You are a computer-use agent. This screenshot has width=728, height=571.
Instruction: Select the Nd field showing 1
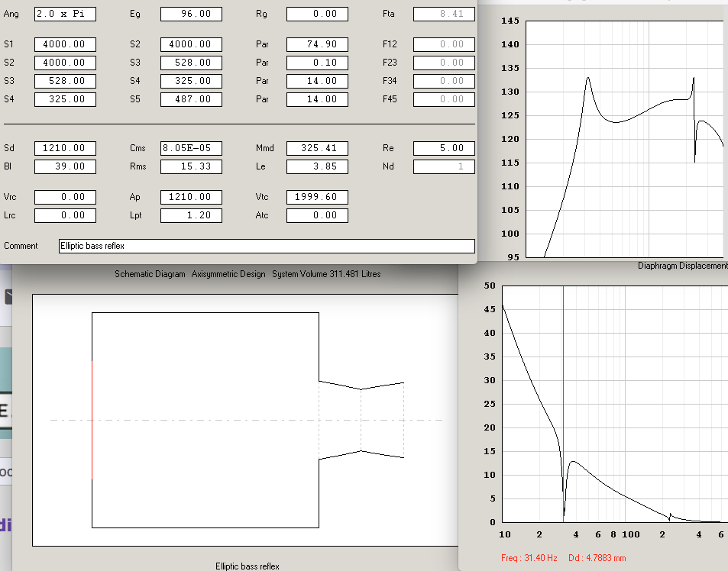pyautogui.click(x=444, y=166)
